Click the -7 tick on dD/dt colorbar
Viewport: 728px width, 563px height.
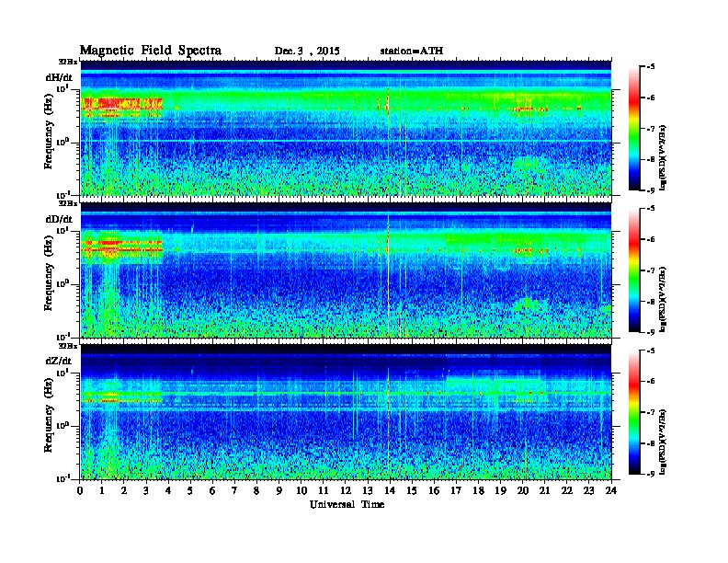click(651, 270)
